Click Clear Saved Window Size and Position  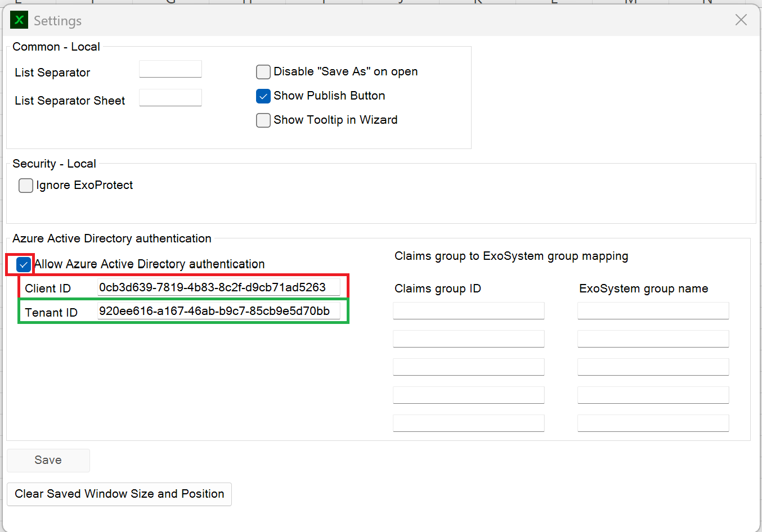coord(119,494)
